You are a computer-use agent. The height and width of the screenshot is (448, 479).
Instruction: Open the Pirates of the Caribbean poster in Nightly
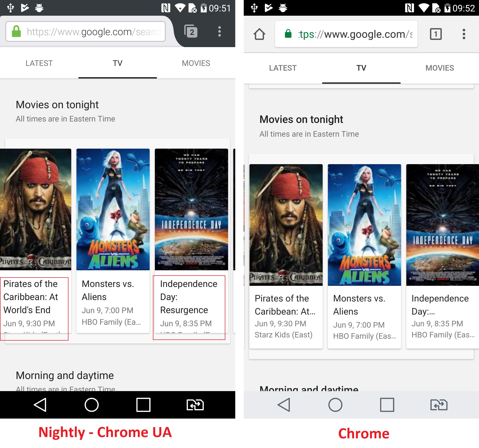(x=36, y=209)
